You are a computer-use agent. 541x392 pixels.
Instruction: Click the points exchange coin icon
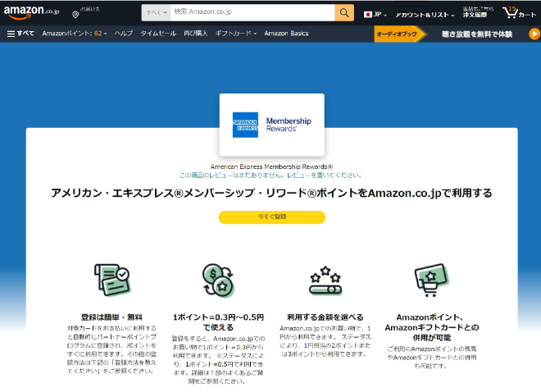[217, 280]
